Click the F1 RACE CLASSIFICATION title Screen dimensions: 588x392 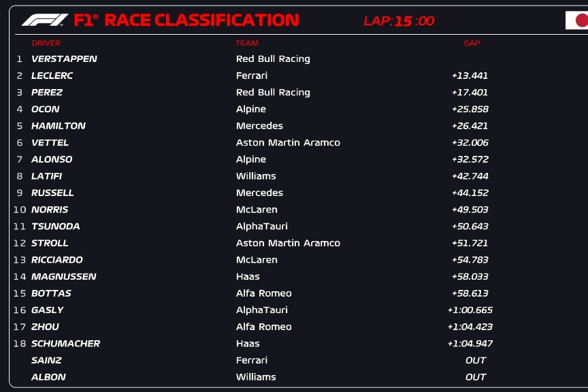[186, 20]
